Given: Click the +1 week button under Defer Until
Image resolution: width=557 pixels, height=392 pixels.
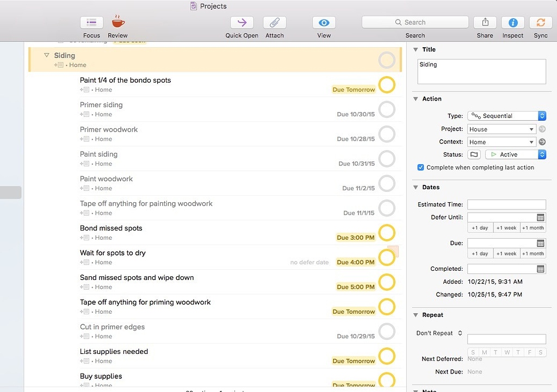Looking at the screenshot, I should click(x=506, y=227).
